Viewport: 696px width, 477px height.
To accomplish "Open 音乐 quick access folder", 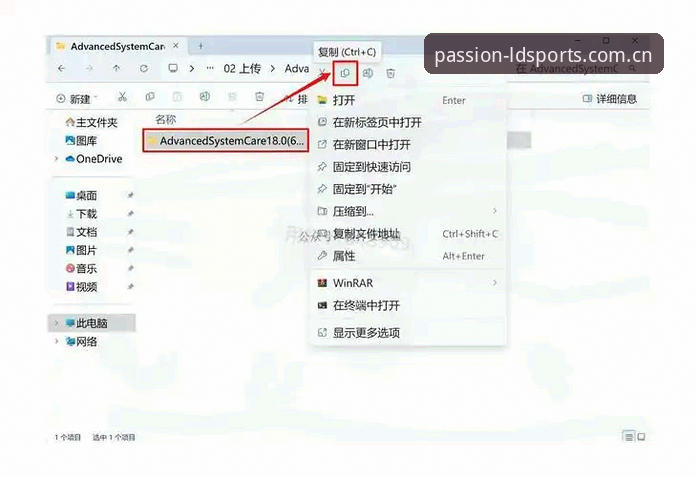I will [x=81, y=268].
